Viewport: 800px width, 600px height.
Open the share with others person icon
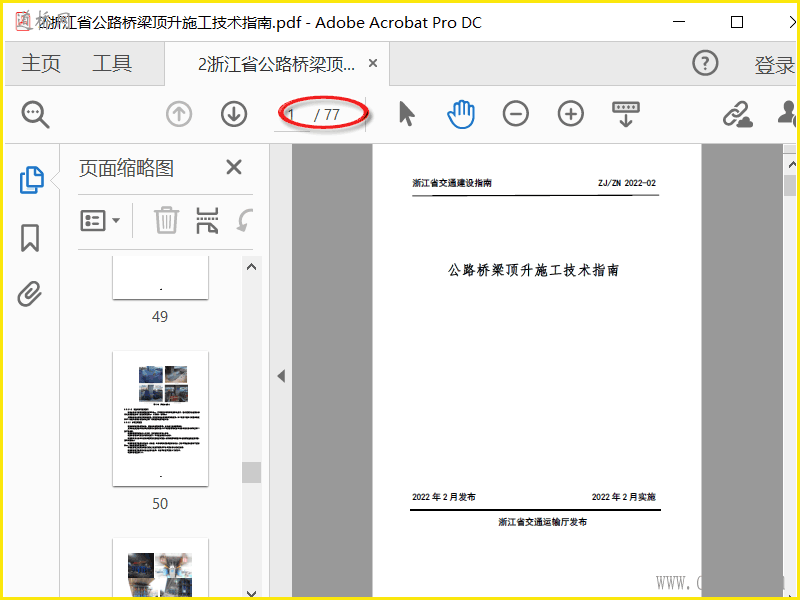787,114
